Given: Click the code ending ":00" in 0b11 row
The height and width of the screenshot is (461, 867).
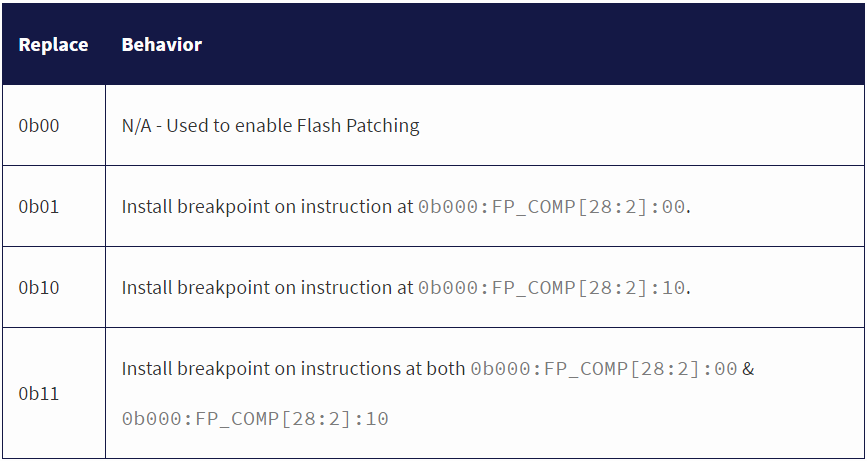Looking at the screenshot, I should click(x=604, y=369).
